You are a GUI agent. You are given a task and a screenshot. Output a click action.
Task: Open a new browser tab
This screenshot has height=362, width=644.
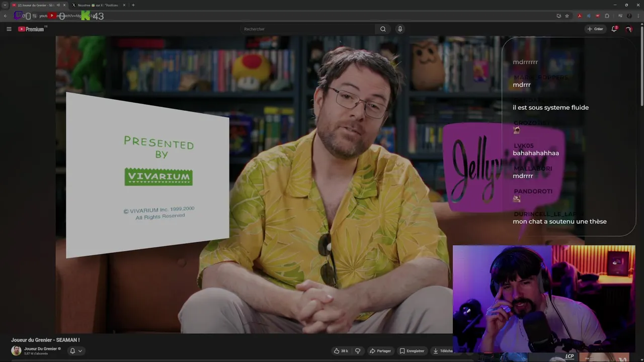click(133, 5)
